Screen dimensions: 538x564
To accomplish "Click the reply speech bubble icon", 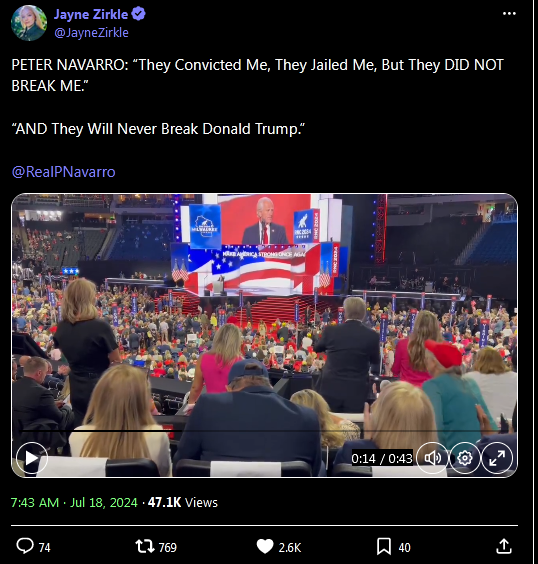I will click(25, 546).
